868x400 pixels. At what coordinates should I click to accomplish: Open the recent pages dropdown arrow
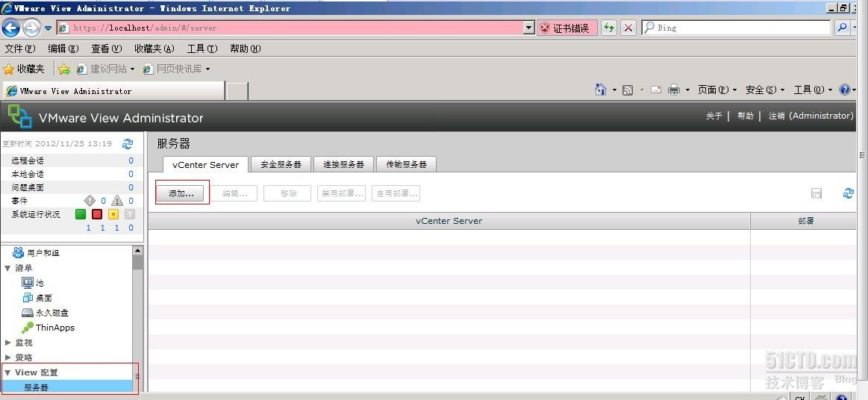click(x=49, y=28)
